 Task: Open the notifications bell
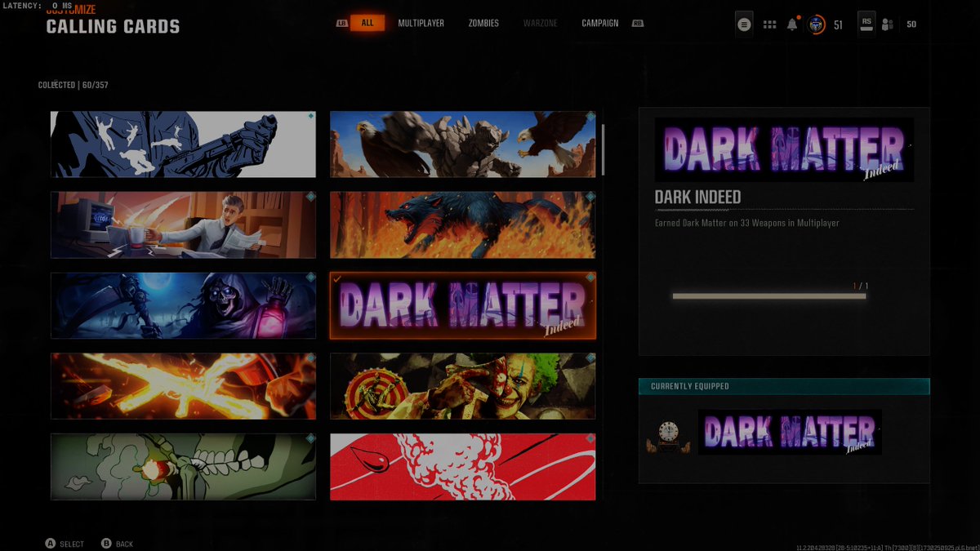tap(792, 24)
